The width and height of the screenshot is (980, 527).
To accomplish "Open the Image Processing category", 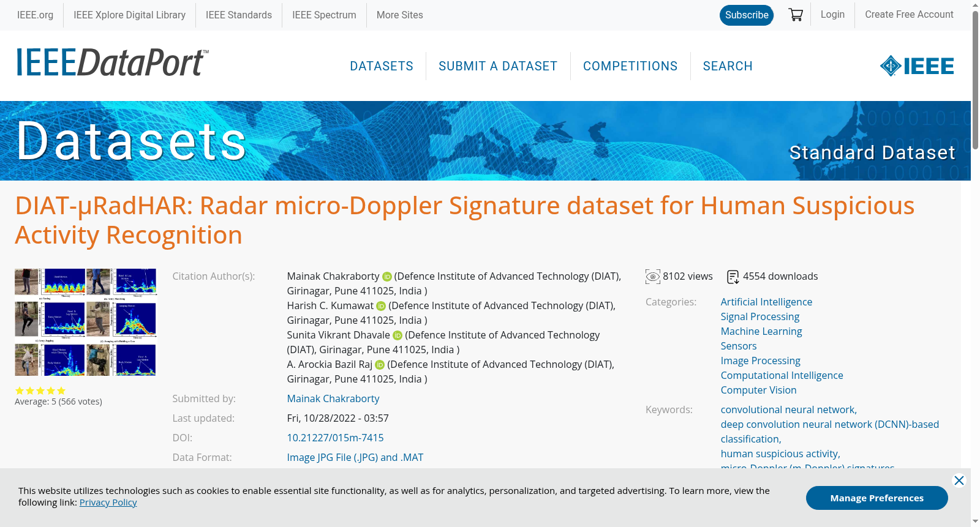I will tap(761, 361).
